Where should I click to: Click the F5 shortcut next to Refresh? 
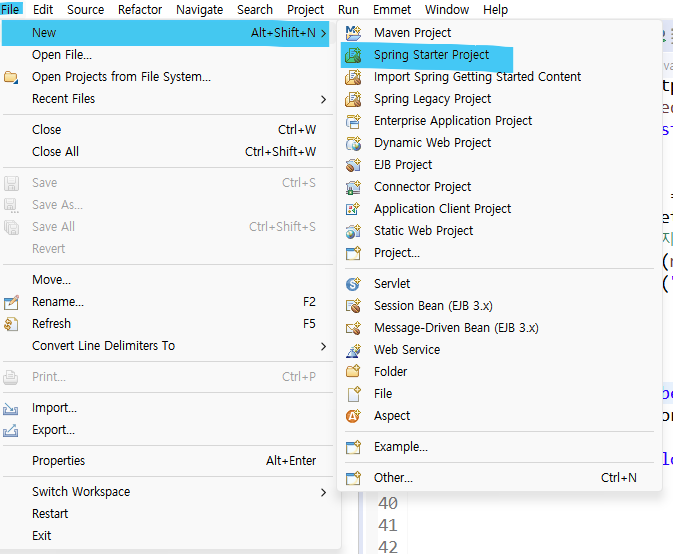point(309,324)
